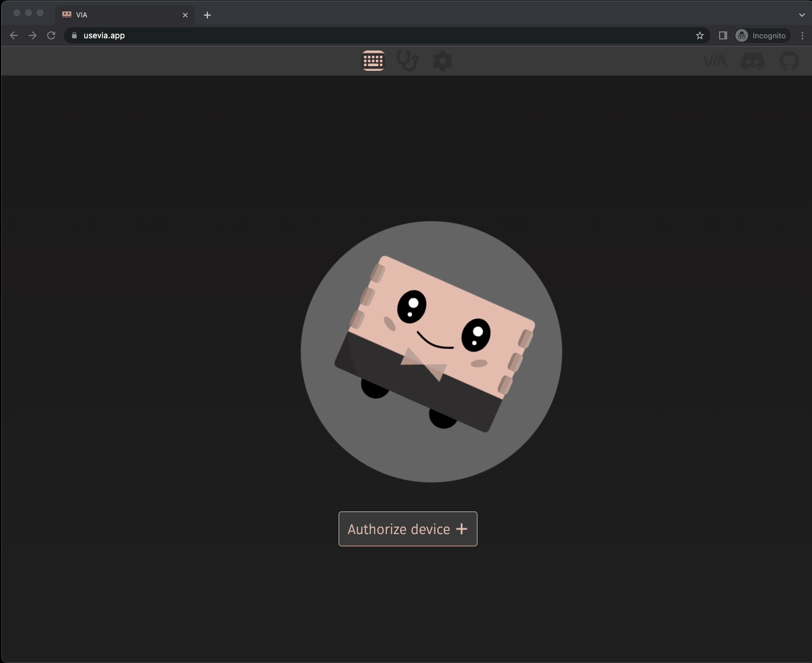Image resolution: width=812 pixels, height=663 pixels.
Task: Open Chrome's three-dot menu
Action: (803, 35)
